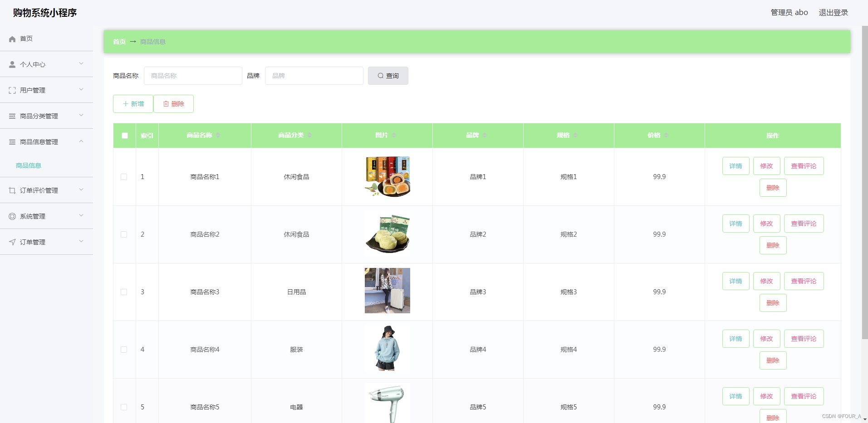Screen dimensions: 868x423
Task: Focus the 品牌 search input
Action: pyautogui.click(x=314, y=76)
